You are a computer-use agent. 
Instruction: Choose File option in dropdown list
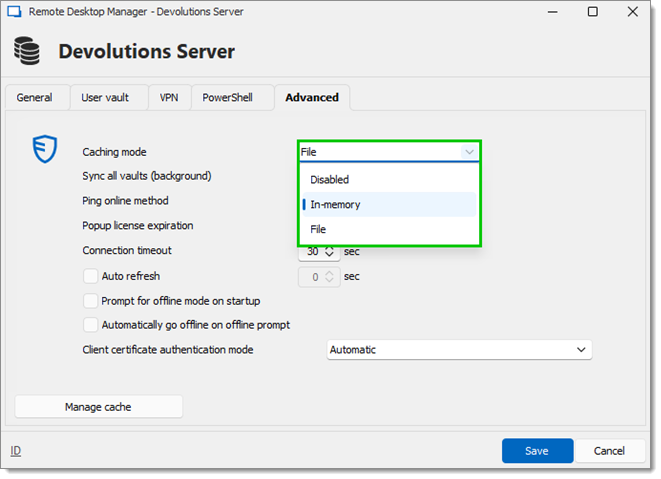pyautogui.click(x=390, y=229)
